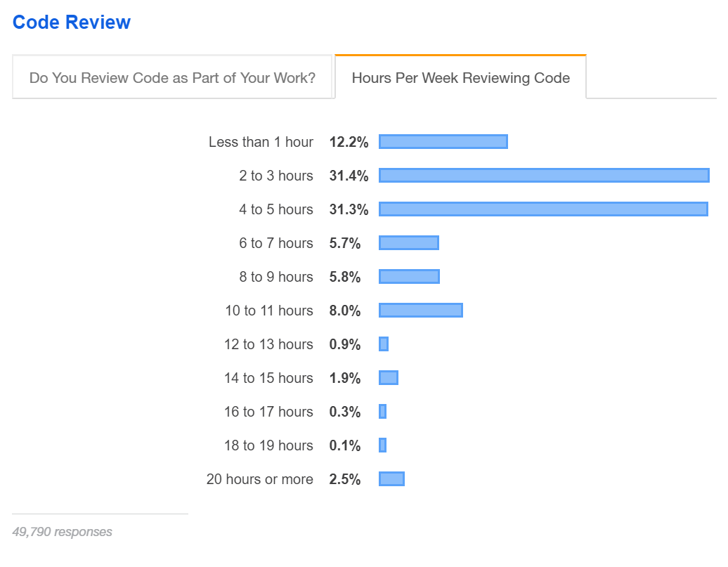Click the 31.3% percentage value
This screenshot has height=567, width=728.
349,209
